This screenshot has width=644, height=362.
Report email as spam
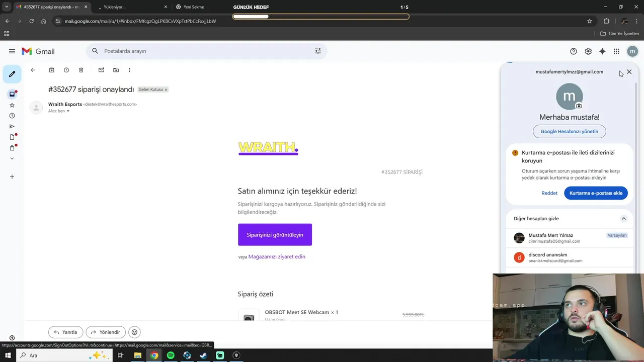coord(66,70)
